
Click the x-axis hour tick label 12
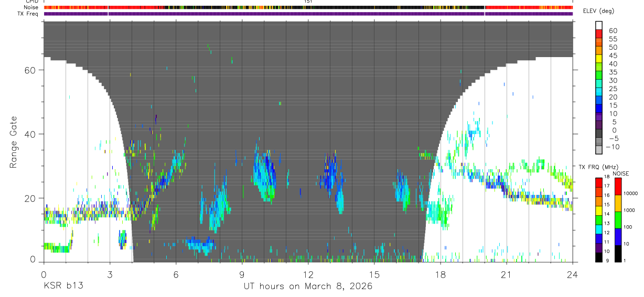308,274
